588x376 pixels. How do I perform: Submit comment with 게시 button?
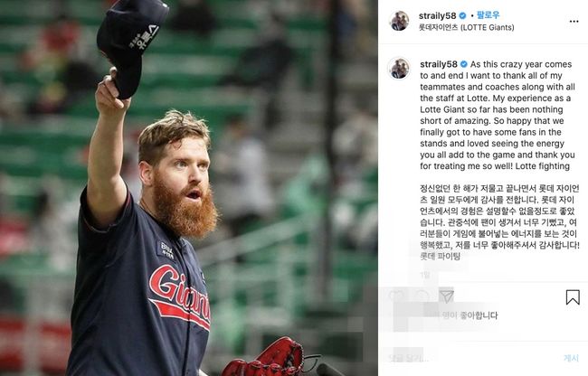tap(571, 359)
